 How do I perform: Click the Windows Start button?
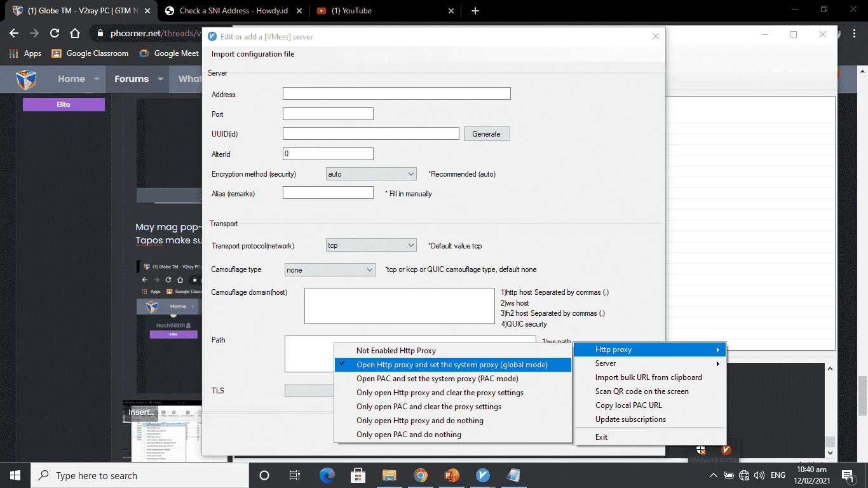[x=15, y=475]
